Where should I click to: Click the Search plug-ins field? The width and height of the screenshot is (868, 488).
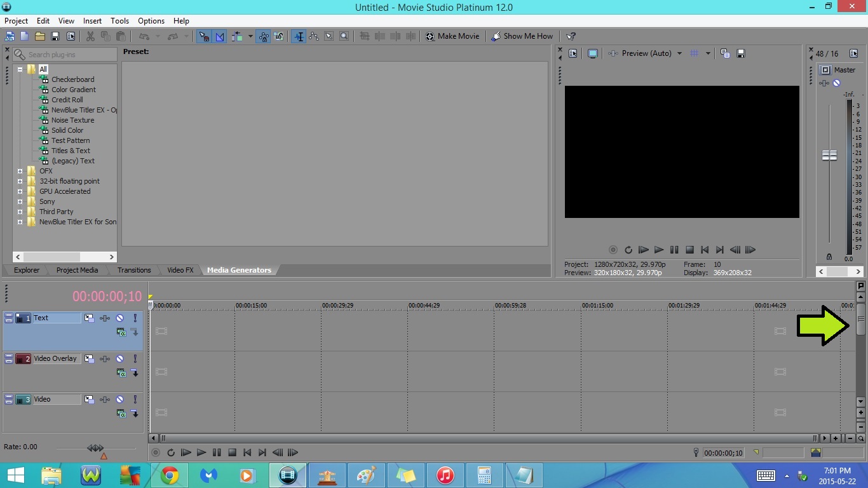click(x=65, y=55)
